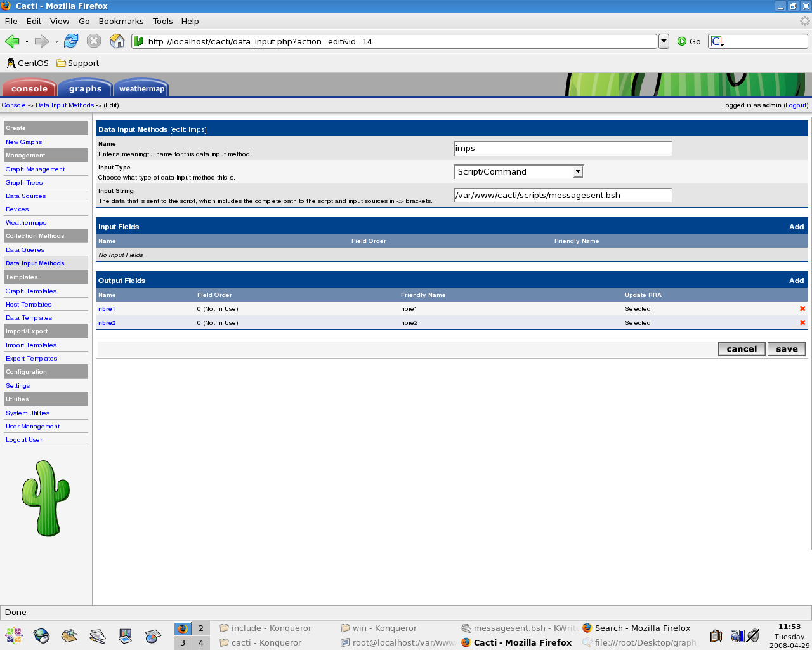The image size is (812, 650).
Task: Click the panel clock showing 11:53
Action: 789,627
